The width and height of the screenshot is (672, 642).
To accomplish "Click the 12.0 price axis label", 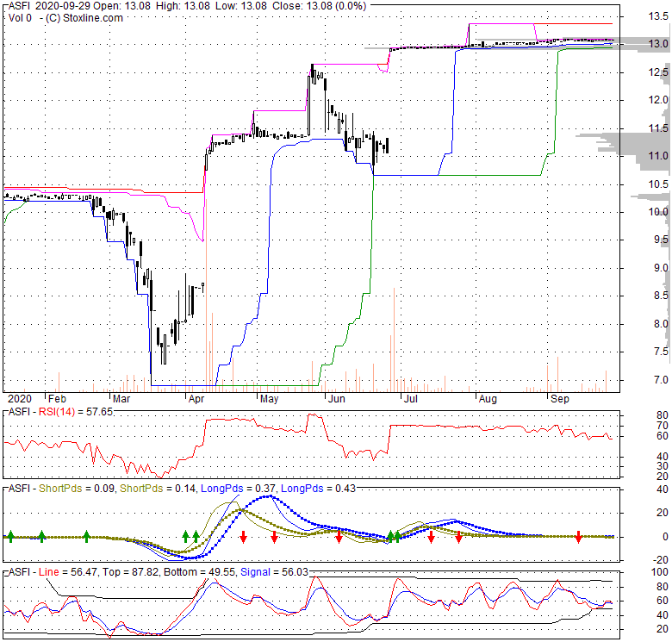I will [x=658, y=100].
